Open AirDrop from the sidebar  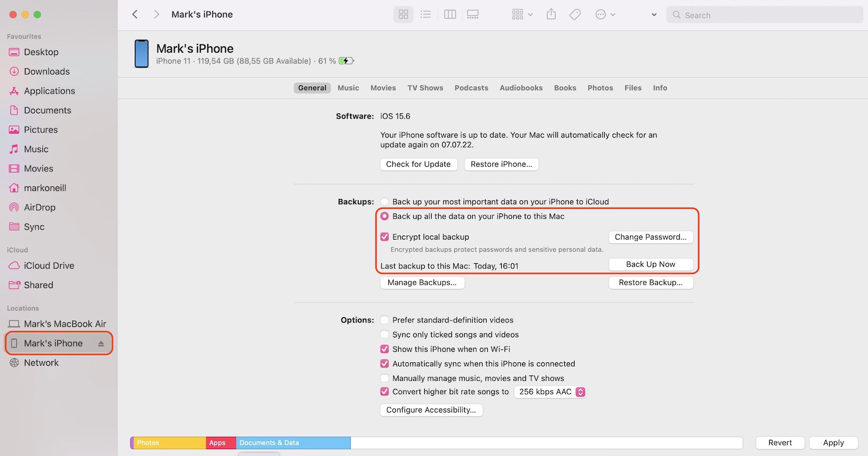pyautogui.click(x=40, y=207)
